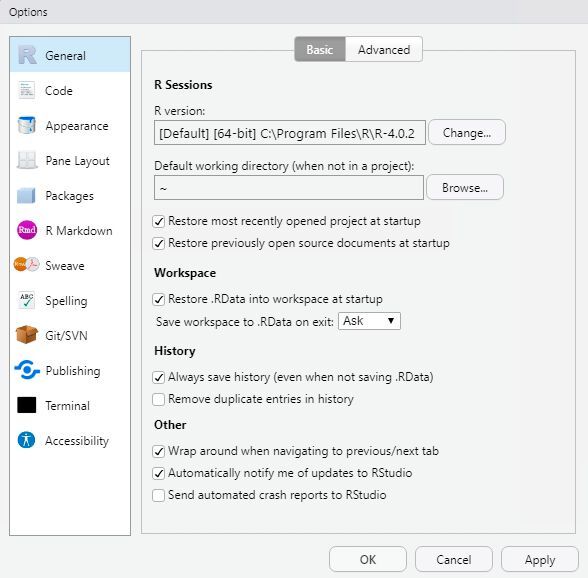Click Browse... for working directory
The width and height of the screenshot is (588, 578).
click(465, 187)
